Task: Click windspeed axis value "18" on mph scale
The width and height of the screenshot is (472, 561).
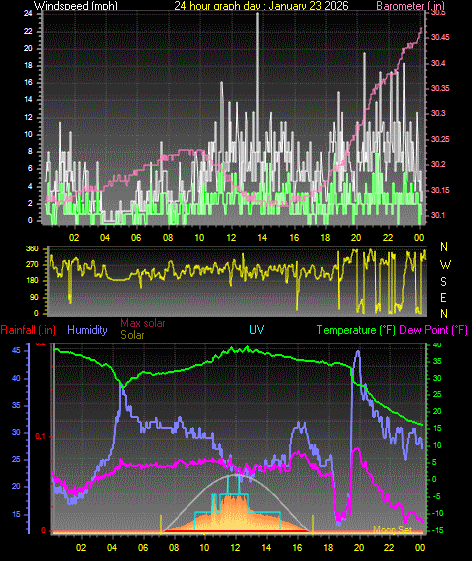Action: click(28, 65)
